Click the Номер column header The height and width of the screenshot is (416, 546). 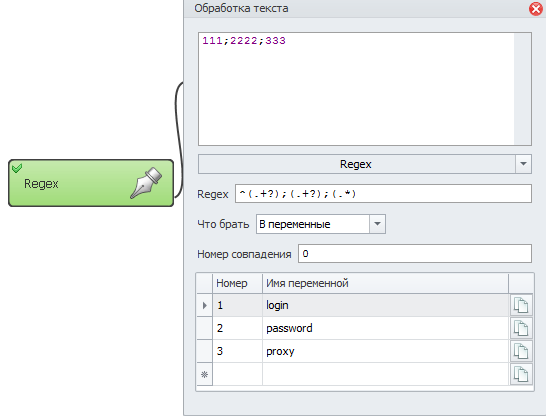click(237, 283)
